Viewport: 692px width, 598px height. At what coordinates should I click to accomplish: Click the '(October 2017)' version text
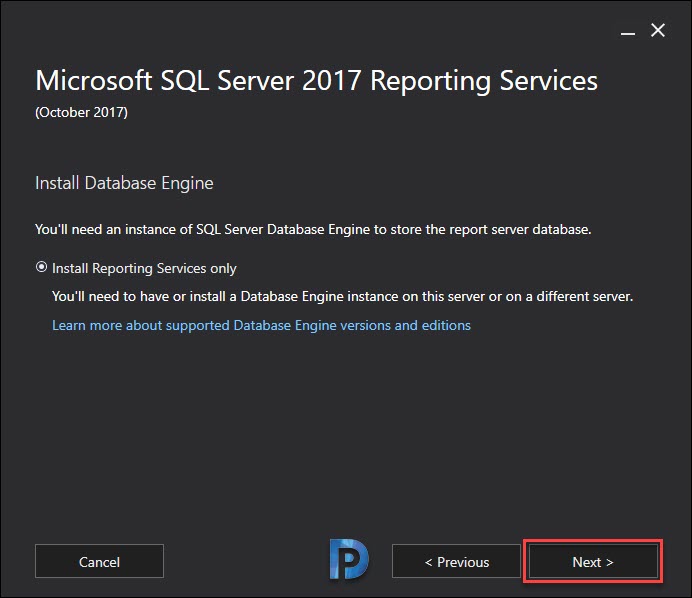coord(82,113)
